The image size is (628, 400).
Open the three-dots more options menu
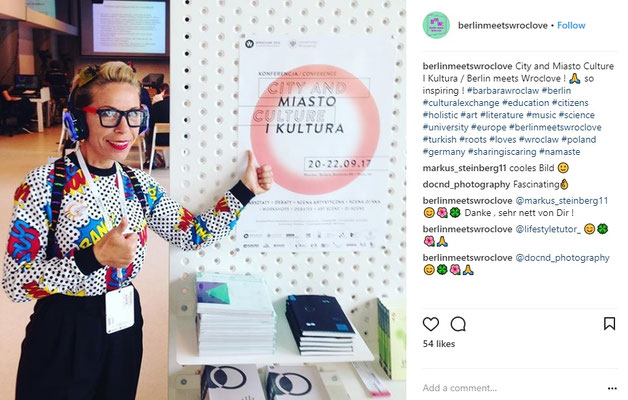612,388
